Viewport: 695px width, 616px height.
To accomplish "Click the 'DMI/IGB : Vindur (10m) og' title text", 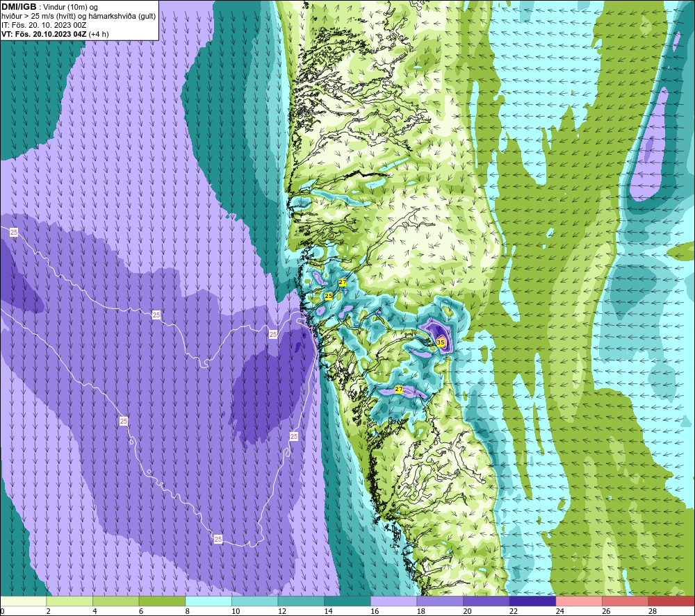I will click(x=49, y=7).
